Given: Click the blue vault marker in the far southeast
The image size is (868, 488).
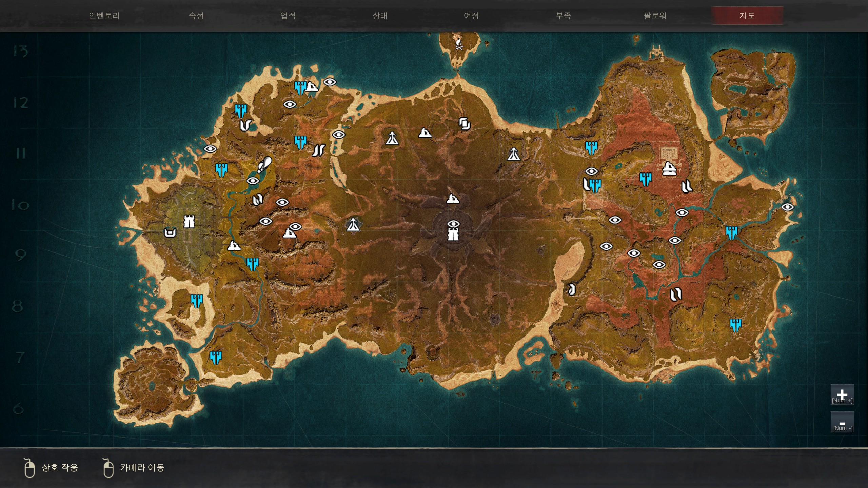Looking at the screenshot, I should (735, 325).
